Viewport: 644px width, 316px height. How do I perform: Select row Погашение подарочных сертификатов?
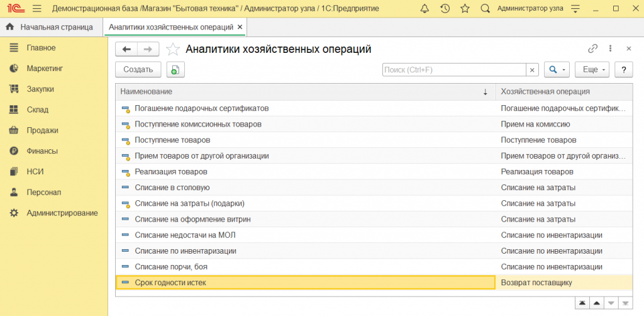click(x=374, y=108)
